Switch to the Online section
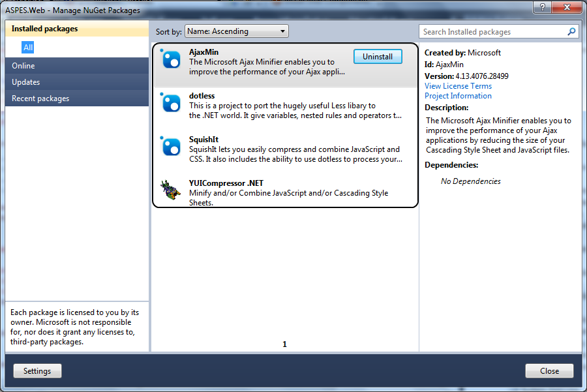Image resolution: width=587 pixels, height=392 pixels. pos(77,65)
